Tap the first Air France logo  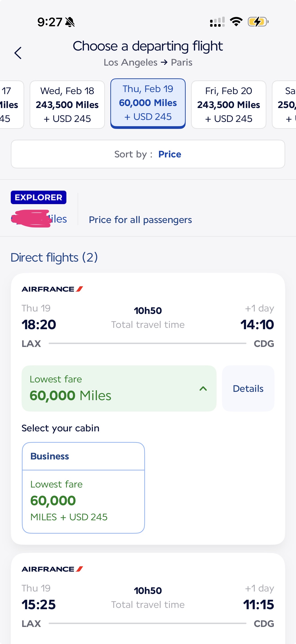52,289
